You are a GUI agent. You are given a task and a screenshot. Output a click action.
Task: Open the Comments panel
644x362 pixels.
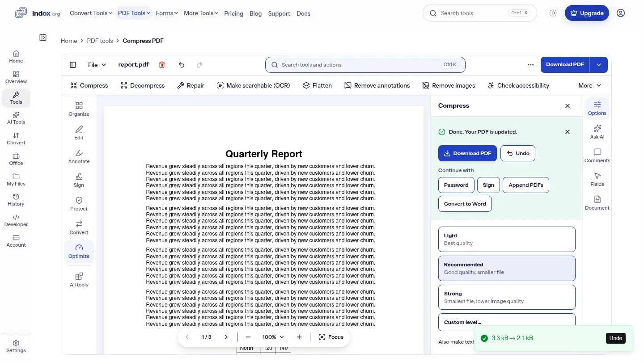tap(597, 156)
